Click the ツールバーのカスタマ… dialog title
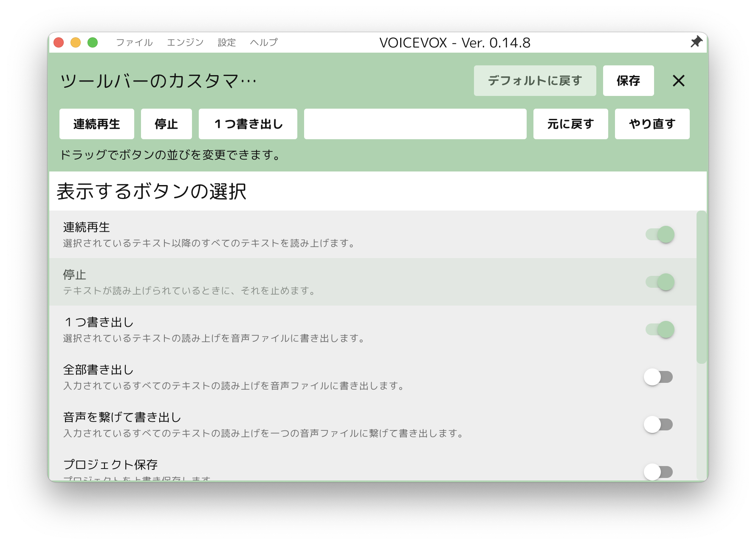756x545 pixels. [x=158, y=81]
